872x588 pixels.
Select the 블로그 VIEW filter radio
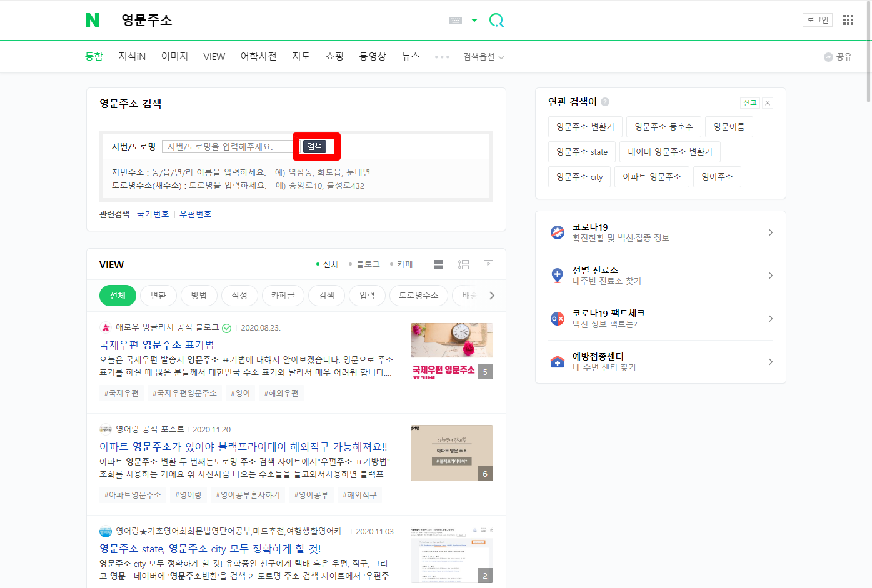click(x=364, y=264)
